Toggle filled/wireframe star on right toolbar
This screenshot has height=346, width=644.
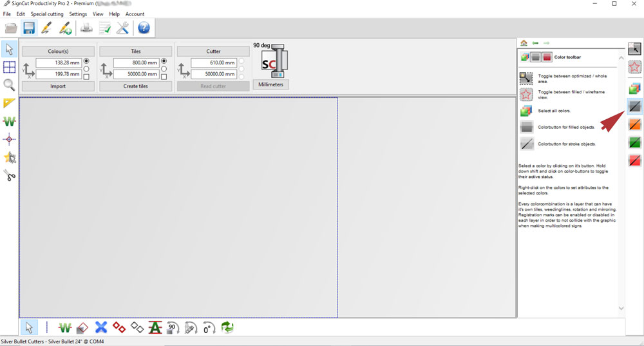pyautogui.click(x=634, y=66)
